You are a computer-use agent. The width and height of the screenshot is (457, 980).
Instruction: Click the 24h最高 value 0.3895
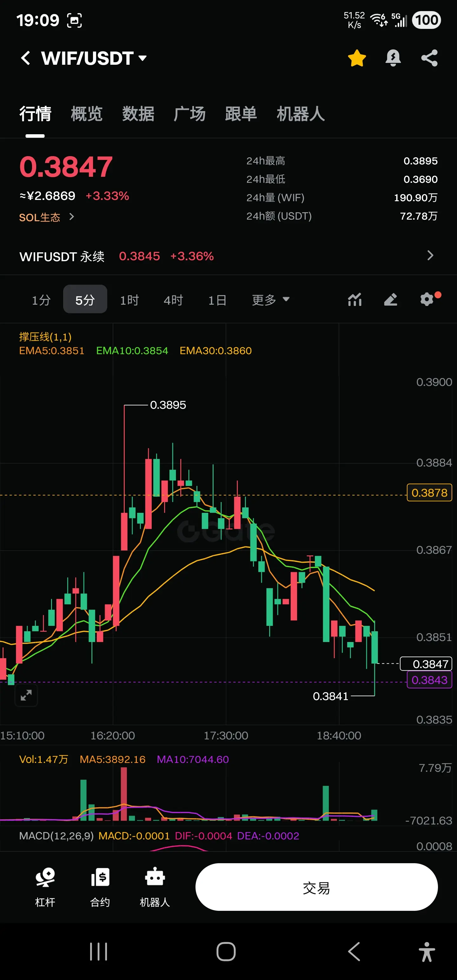click(421, 161)
